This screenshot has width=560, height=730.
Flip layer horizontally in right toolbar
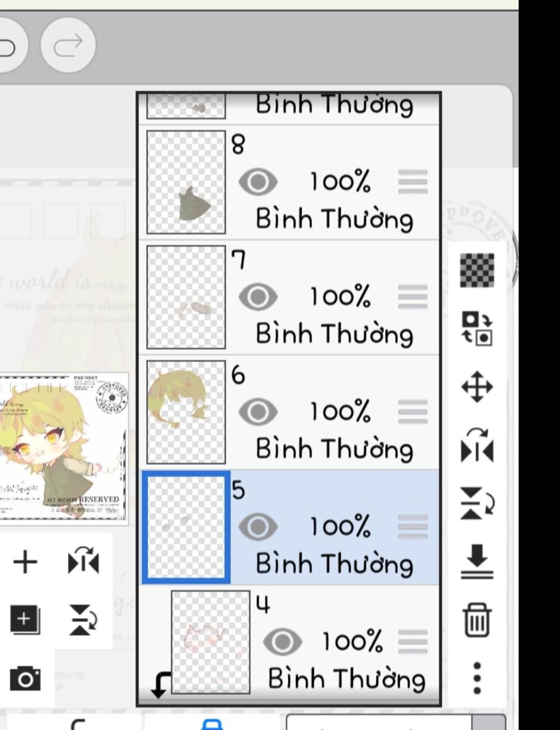(477, 446)
